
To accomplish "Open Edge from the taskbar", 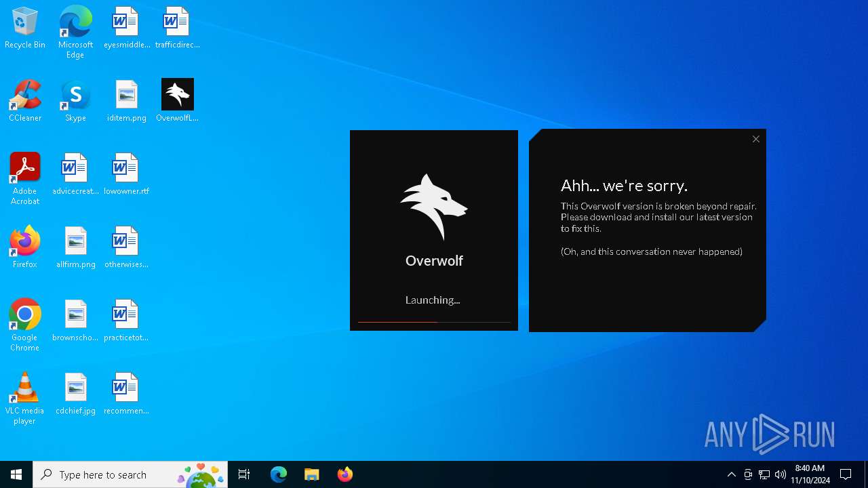I will click(x=279, y=474).
